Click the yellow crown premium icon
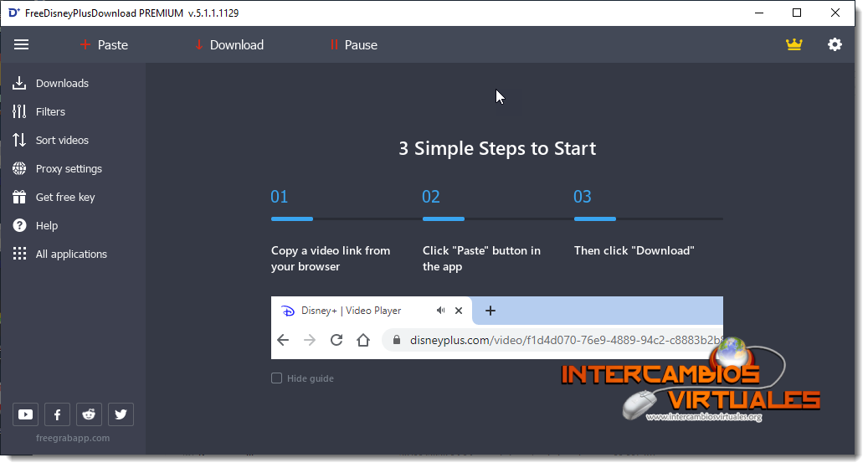 794,44
